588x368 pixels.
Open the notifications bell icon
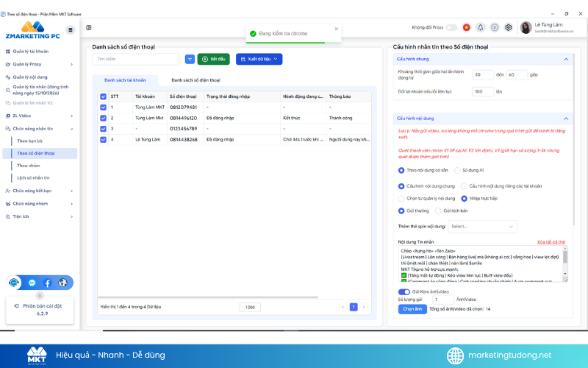pos(481,27)
